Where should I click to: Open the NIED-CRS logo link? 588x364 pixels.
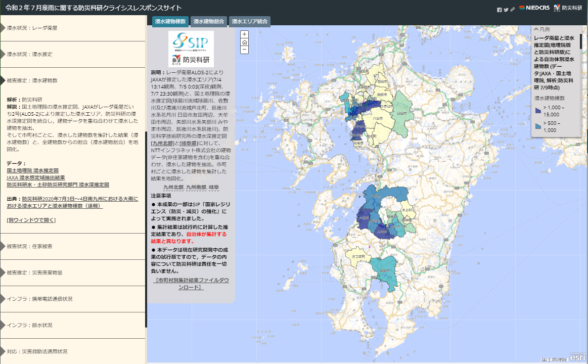[x=533, y=8]
